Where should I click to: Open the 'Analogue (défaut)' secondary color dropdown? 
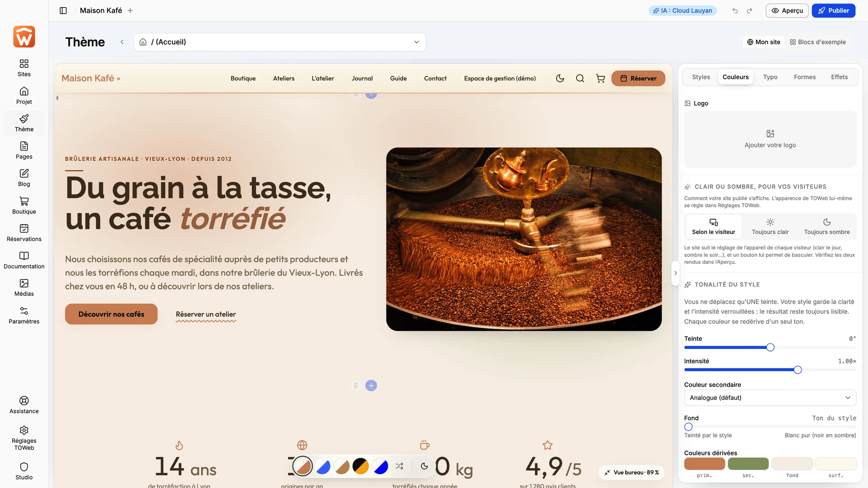click(770, 398)
